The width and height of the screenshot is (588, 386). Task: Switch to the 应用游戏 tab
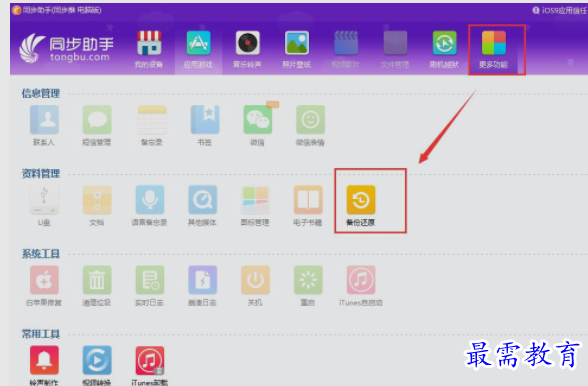pyautogui.click(x=198, y=50)
